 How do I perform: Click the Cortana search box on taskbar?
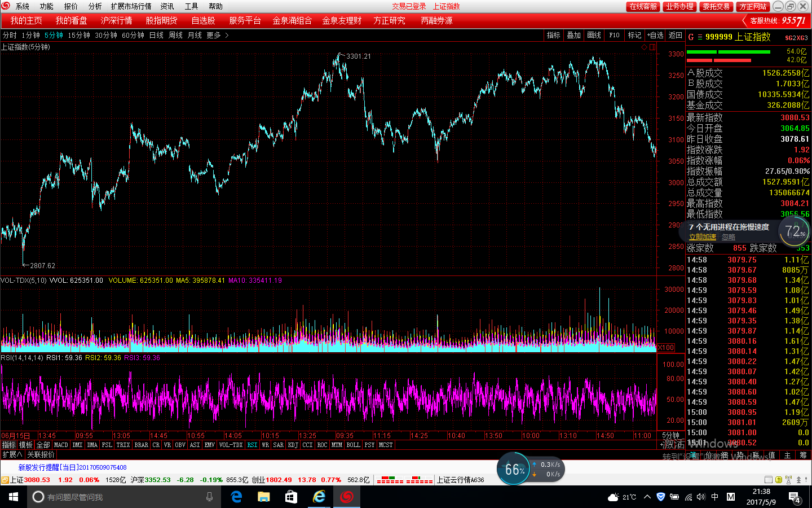point(124,497)
